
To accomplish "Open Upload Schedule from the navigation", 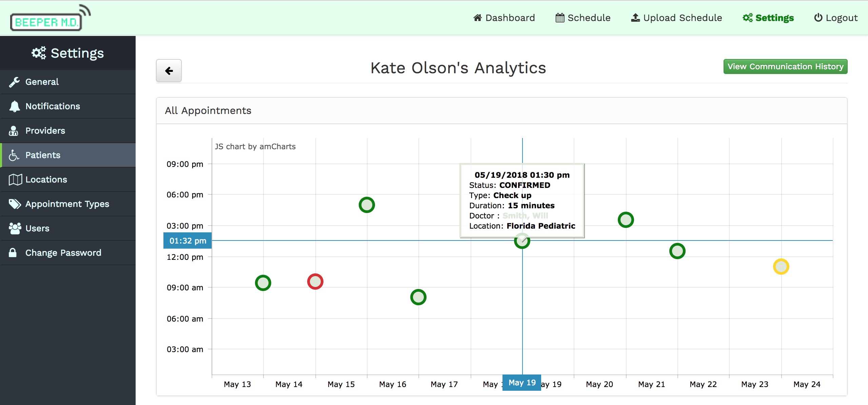I will tap(676, 18).
